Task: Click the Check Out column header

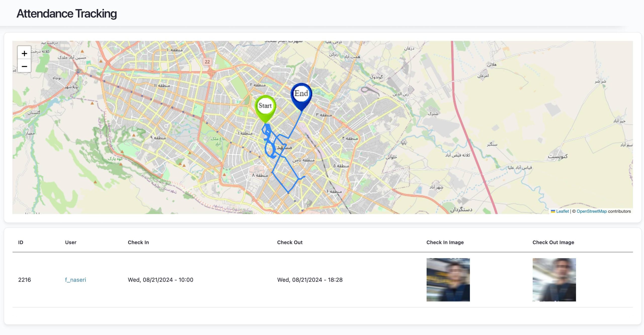Action: [290, 242]
